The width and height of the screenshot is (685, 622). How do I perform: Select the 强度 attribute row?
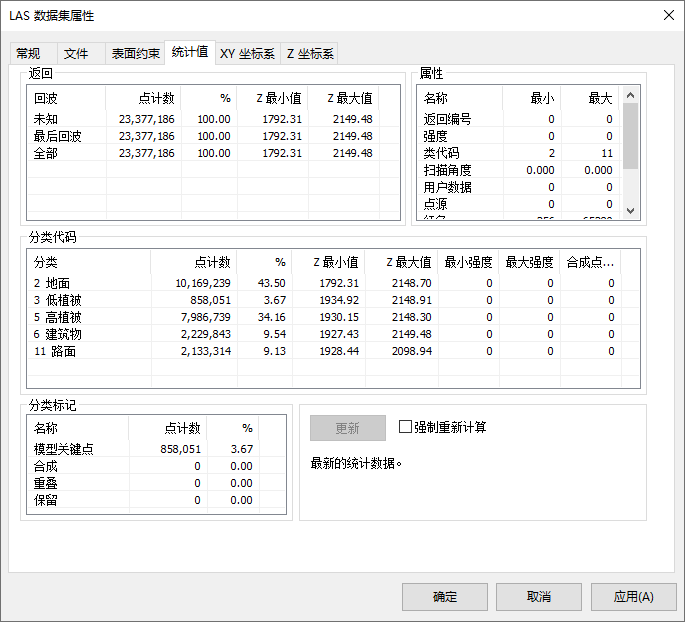520,136
